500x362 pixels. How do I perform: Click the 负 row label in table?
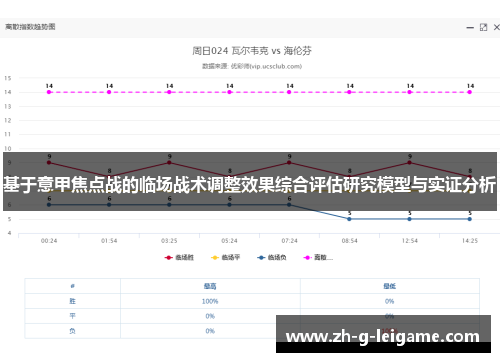click(x=72, y=331)
